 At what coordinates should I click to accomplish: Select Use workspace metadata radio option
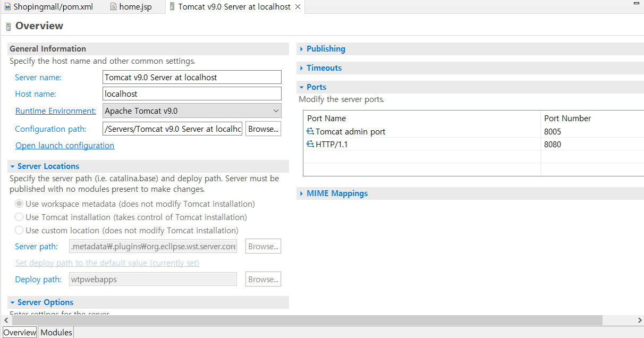(19, 204)
